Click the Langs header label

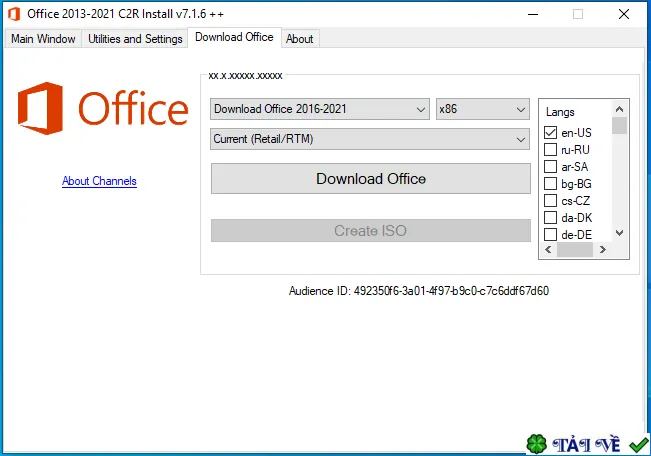(560, 112)
